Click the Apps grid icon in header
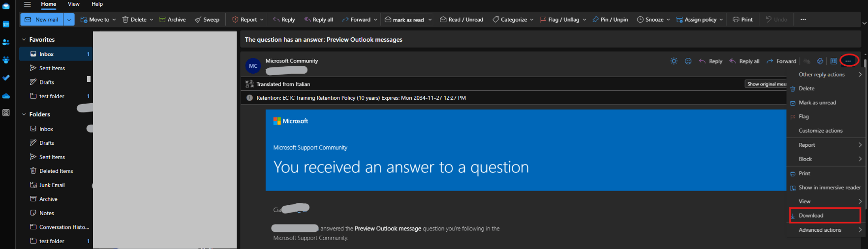 click(834, 61)
